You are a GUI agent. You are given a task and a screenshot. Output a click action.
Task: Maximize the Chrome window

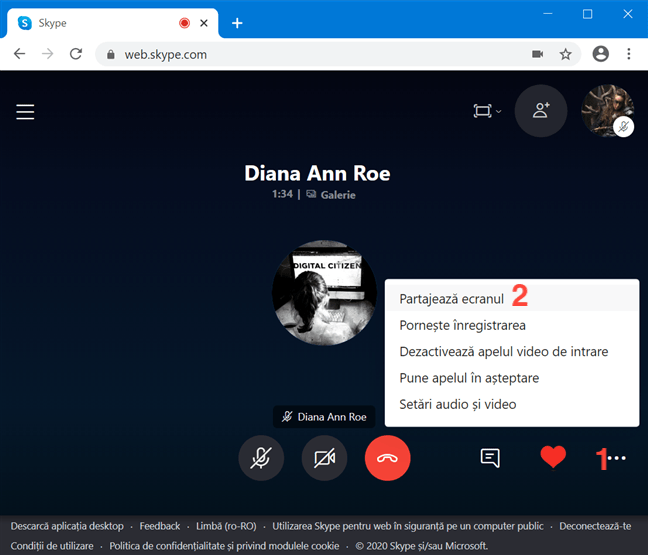[587, 14]
